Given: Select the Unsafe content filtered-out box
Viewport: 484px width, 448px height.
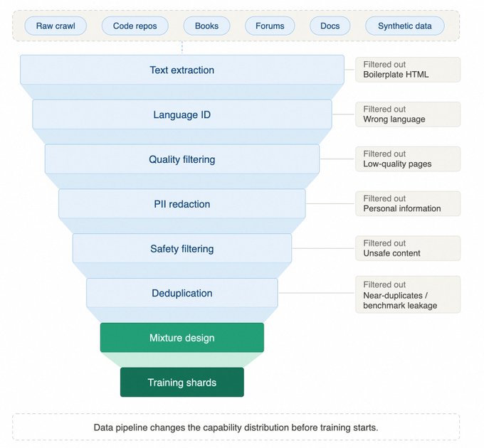Looking at the screenshot, I should tap(408, 248).
